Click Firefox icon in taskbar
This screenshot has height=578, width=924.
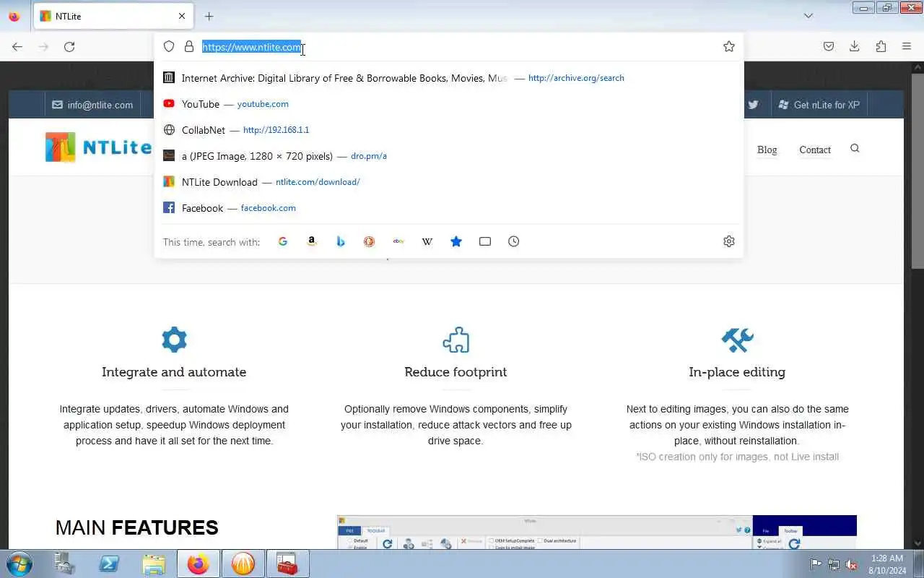(x=199, y=564)
